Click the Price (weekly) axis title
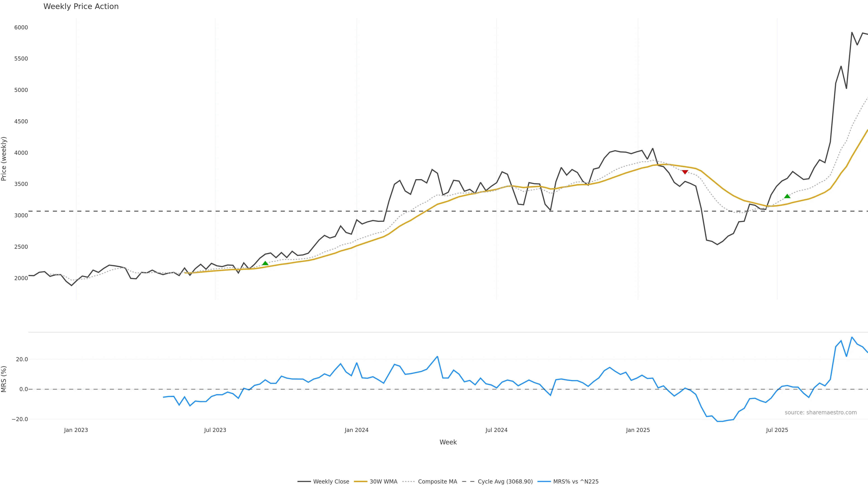 4,159
